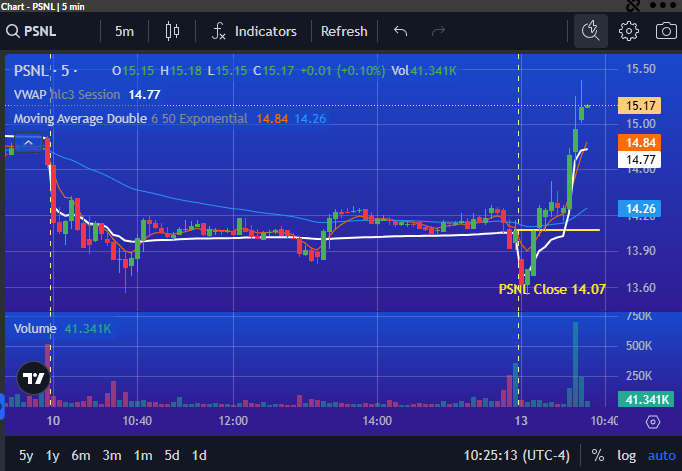Undo the last chart change
Image resolution: width=682 pixels, height=471 pixels.
[400, 31]
